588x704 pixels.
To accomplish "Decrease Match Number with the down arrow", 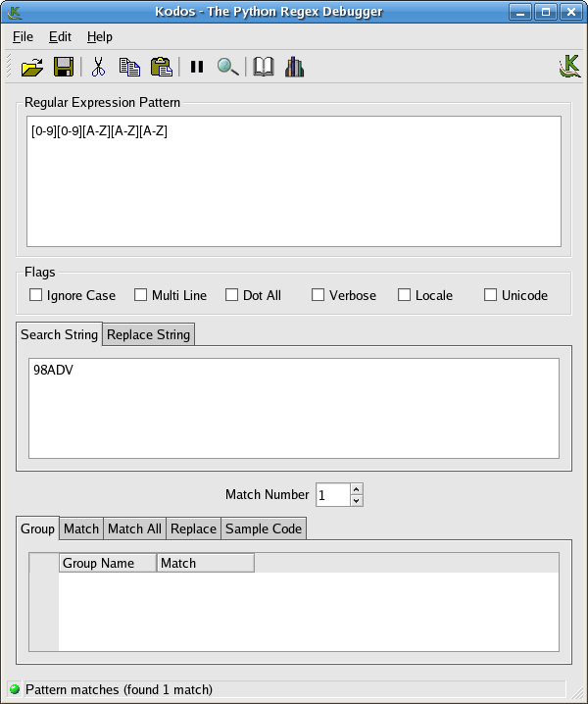I will click(x=357, y=501).
